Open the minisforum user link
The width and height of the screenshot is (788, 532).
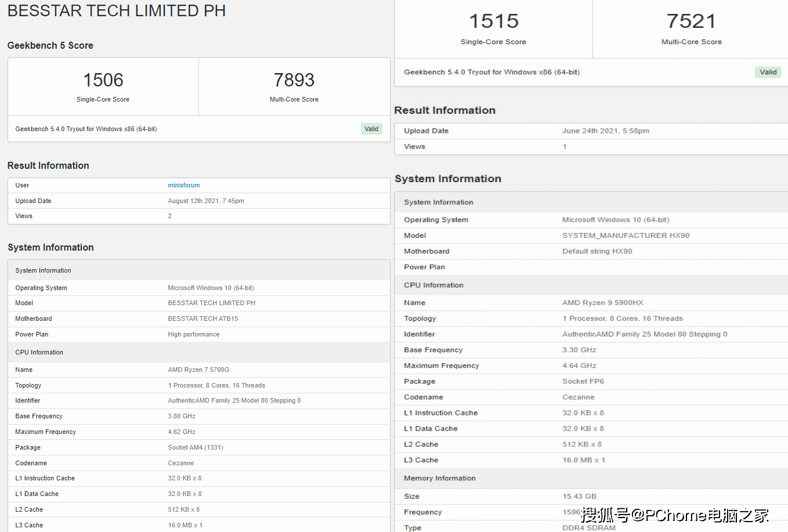(183, 185)
